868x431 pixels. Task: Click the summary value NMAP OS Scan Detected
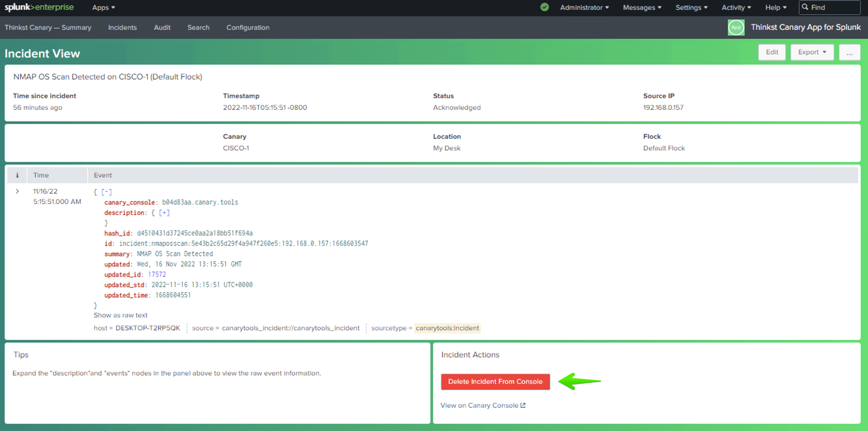pyautogui.click(x=175, y=254)
